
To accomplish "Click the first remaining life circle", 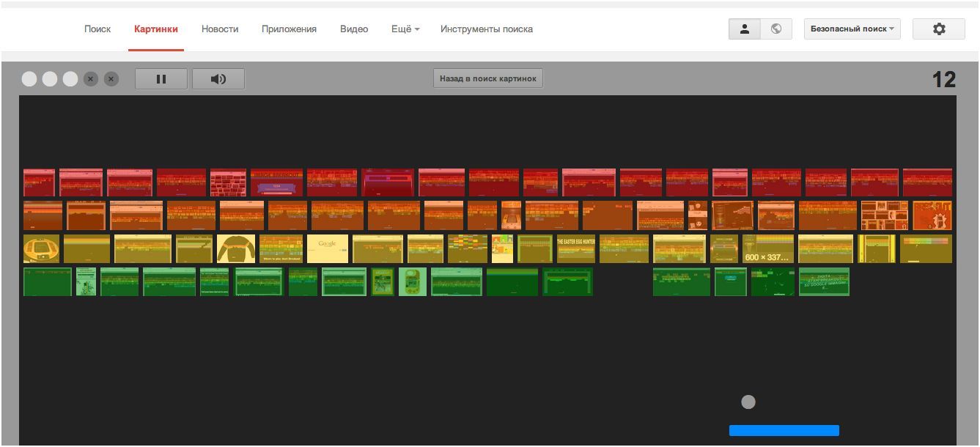I will click(28, 78).
